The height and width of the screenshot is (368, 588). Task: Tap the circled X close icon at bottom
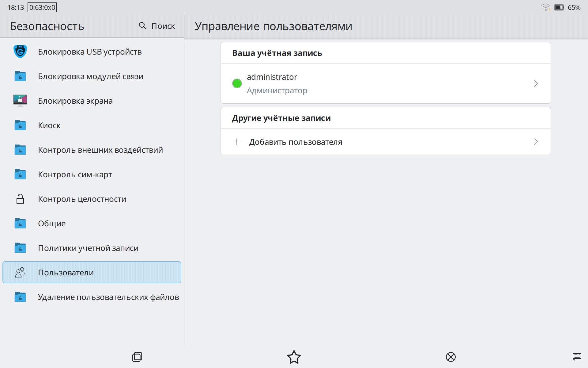[x=450, y=357]
